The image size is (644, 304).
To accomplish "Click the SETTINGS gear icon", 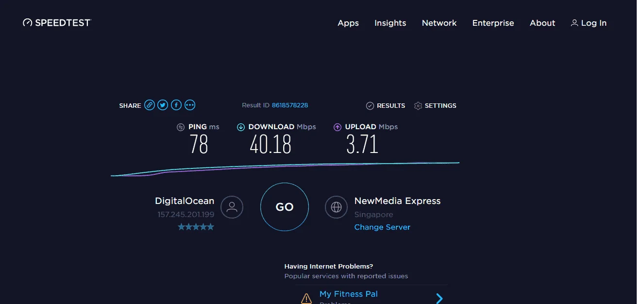I will (418, 105).
